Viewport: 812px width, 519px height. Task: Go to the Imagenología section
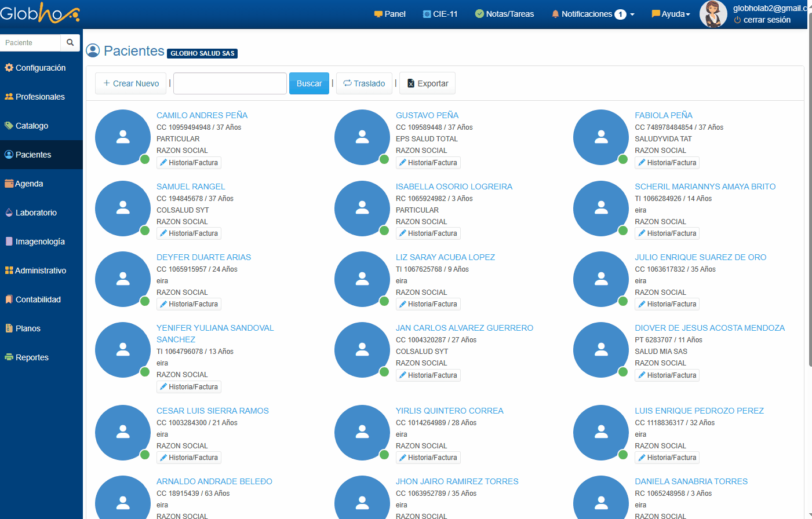[x=39, y=242]
